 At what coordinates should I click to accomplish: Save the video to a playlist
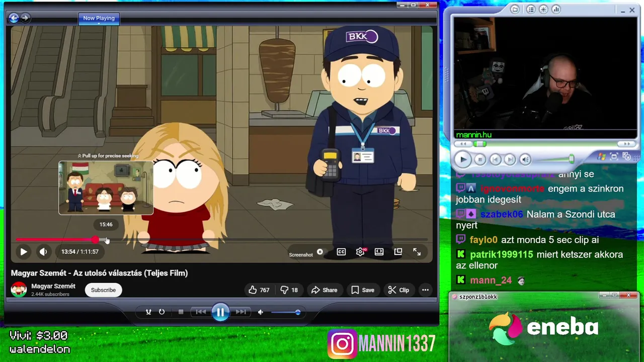pyautogui.click(x=363, y=290)
